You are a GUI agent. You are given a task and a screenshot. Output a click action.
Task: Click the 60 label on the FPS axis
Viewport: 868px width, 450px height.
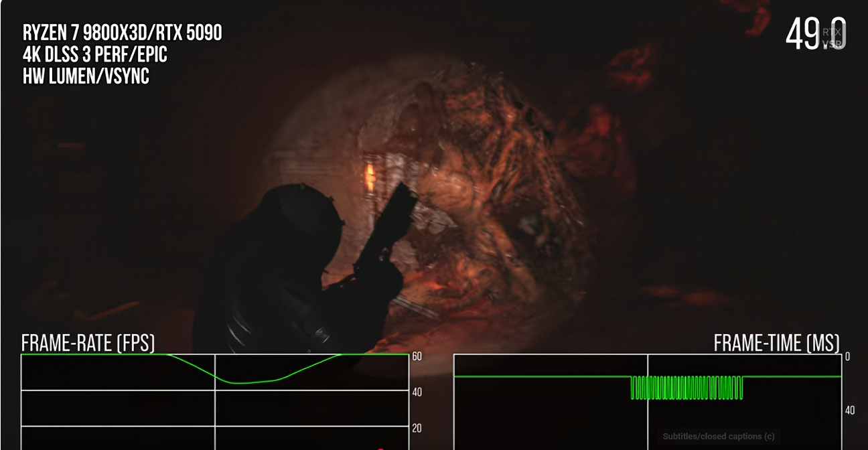point(417,356)
